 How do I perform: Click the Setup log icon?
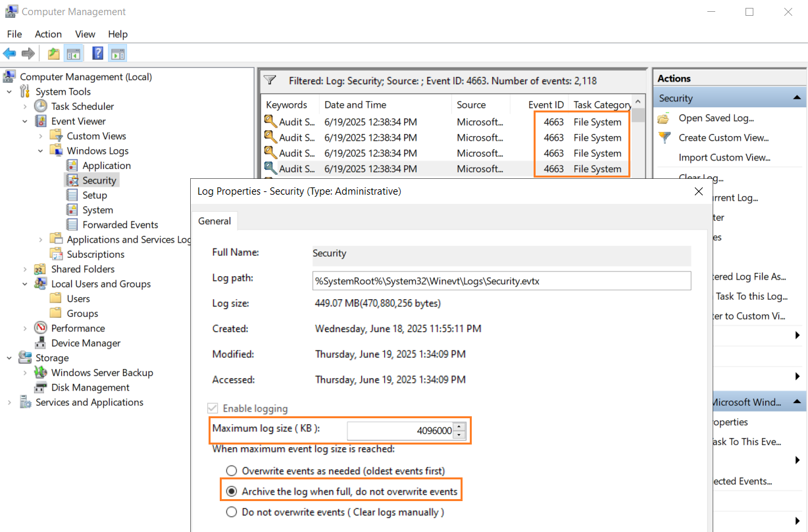pyautogui.click(x=72, y=195)
